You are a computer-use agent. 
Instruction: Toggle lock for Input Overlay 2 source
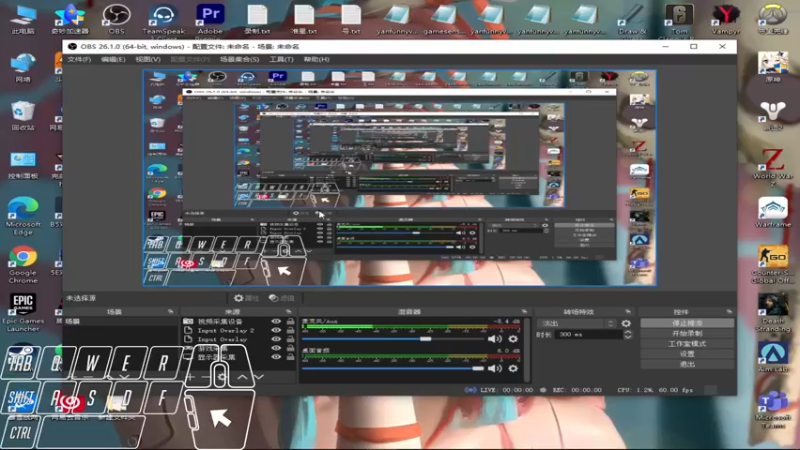tap(290, 330)
